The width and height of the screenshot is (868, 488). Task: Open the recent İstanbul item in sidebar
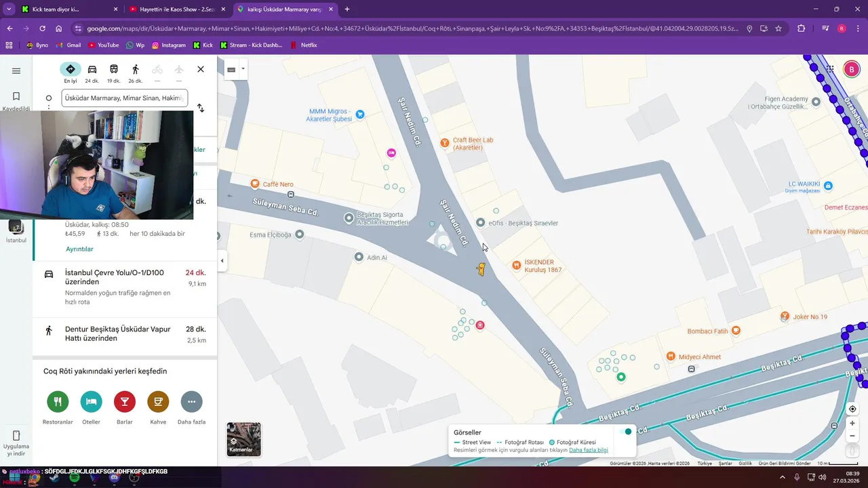click(x=16, y=231)
